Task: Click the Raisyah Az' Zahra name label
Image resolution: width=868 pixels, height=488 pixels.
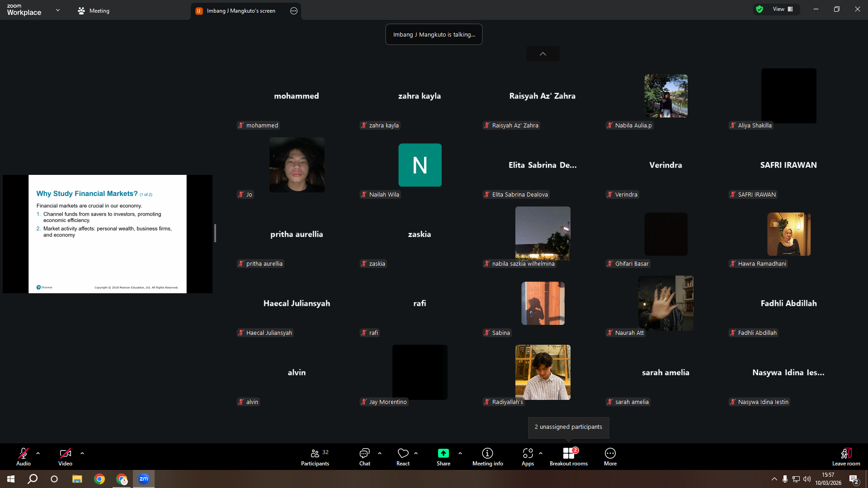Action: point(511,125)
